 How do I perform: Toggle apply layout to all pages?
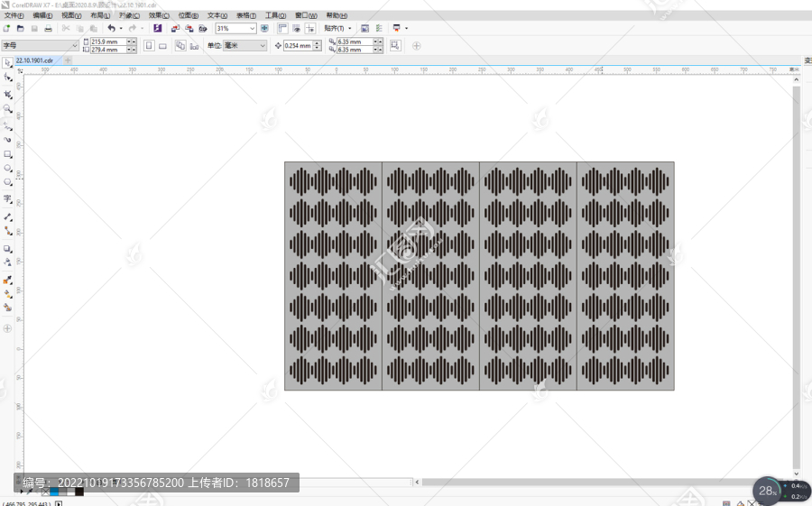click(x=180, y=46)
